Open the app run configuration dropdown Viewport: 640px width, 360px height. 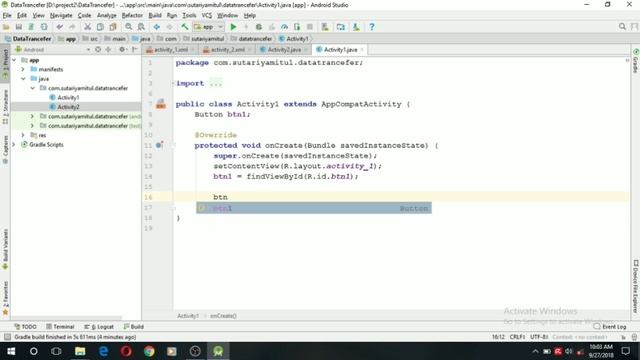click(209, 27)
